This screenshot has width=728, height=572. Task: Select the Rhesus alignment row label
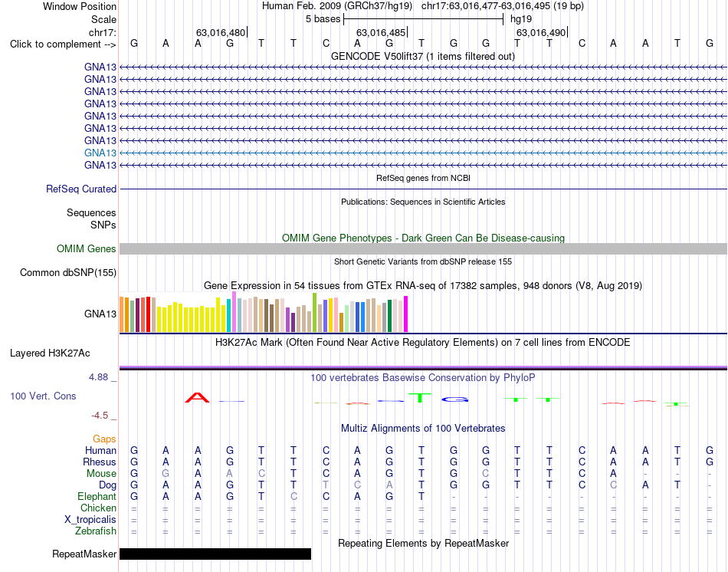[100, 462]
